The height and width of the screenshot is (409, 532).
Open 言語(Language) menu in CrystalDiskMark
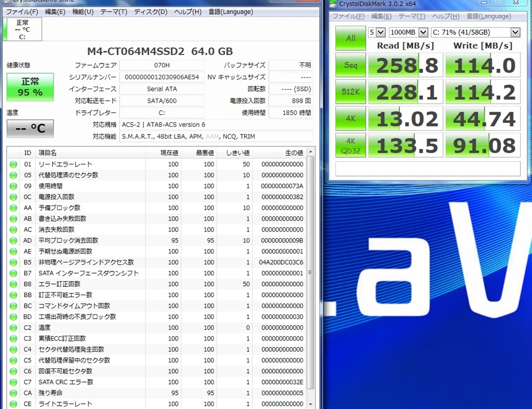point(488,16)
